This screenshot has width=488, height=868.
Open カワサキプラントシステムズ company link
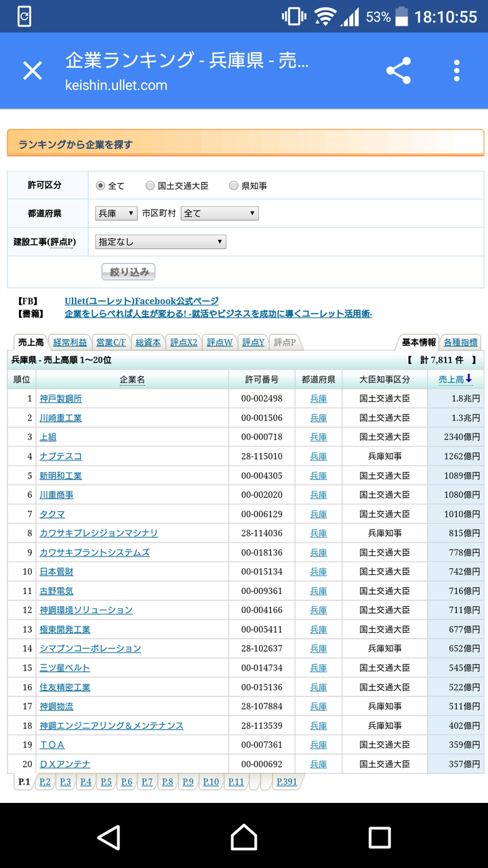coord(95,552)
